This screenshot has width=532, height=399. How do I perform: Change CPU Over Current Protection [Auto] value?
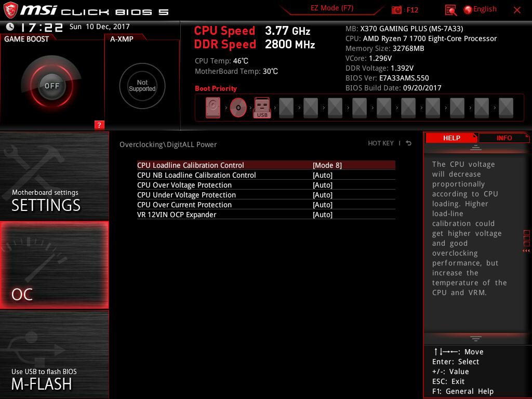tap(322, 205)
